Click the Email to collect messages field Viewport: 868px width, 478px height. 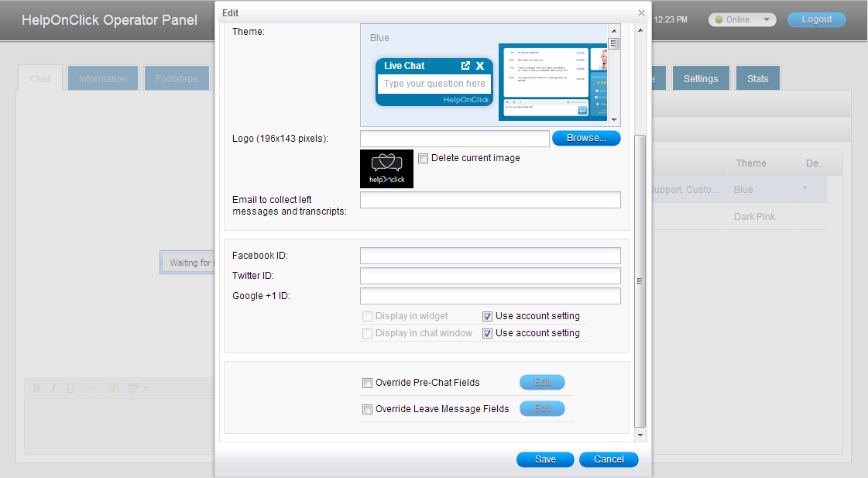[490, 200]
